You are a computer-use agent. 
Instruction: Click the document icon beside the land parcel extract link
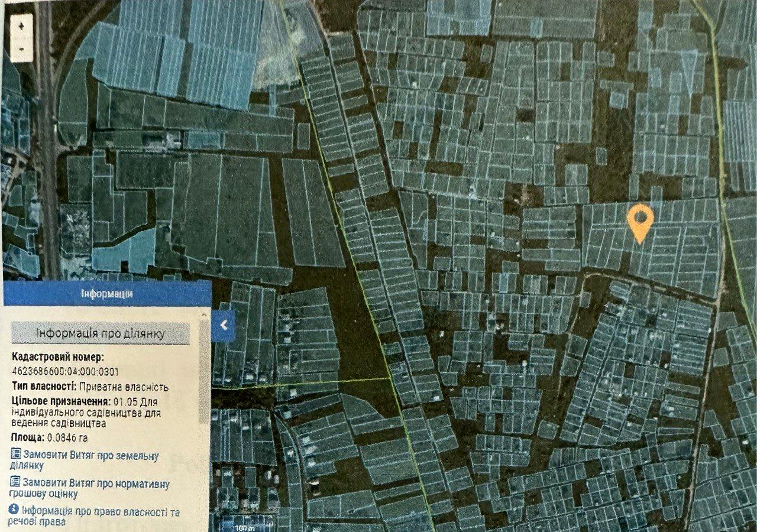coord(15,455)
